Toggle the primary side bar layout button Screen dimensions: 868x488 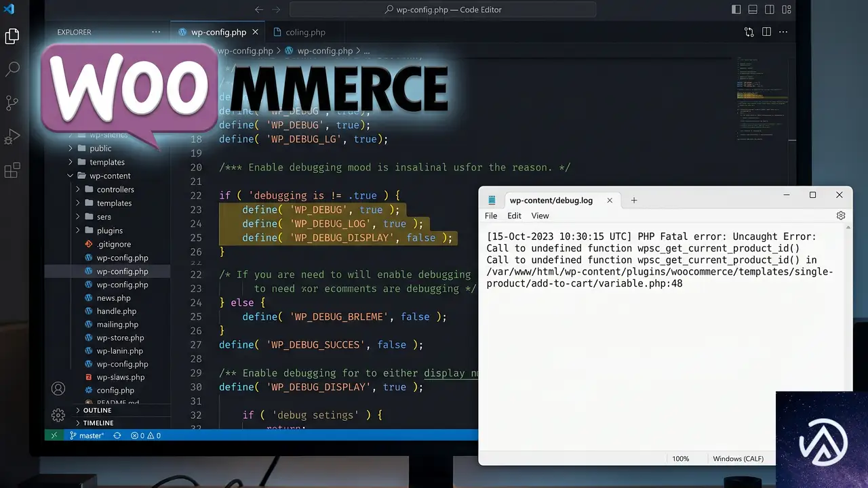pos(736,9)
